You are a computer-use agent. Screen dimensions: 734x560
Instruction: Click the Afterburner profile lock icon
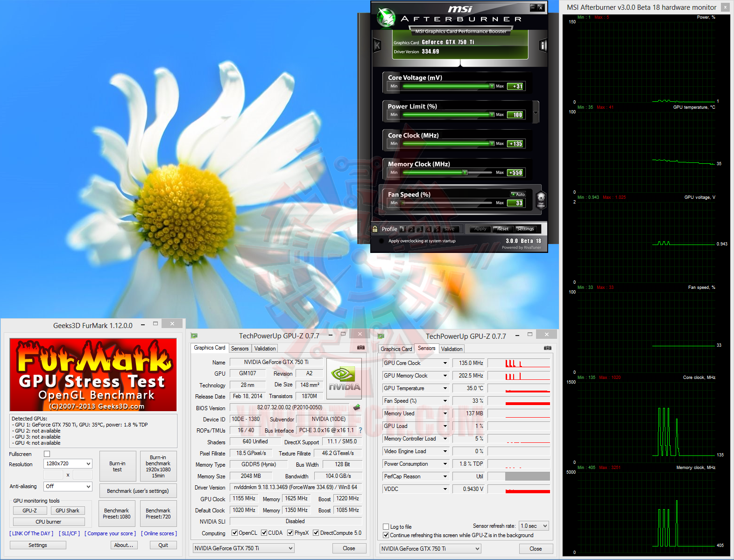coord(375,229)
